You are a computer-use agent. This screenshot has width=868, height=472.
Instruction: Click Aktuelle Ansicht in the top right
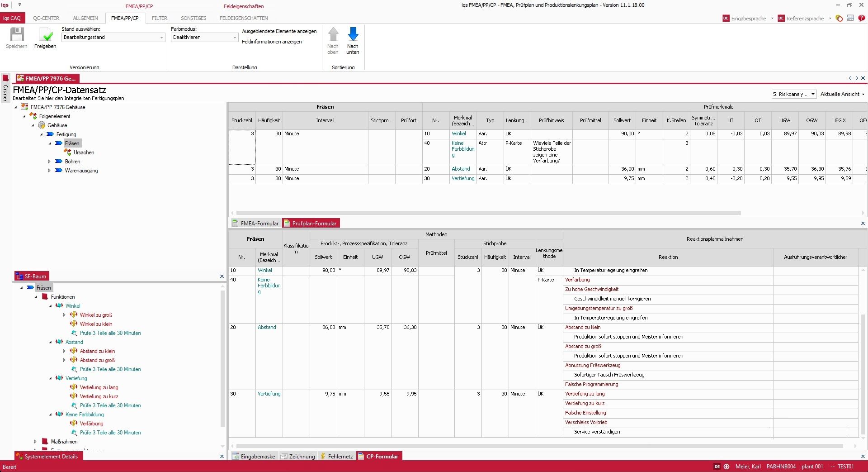pyautogui.click(x=840, y=94)
